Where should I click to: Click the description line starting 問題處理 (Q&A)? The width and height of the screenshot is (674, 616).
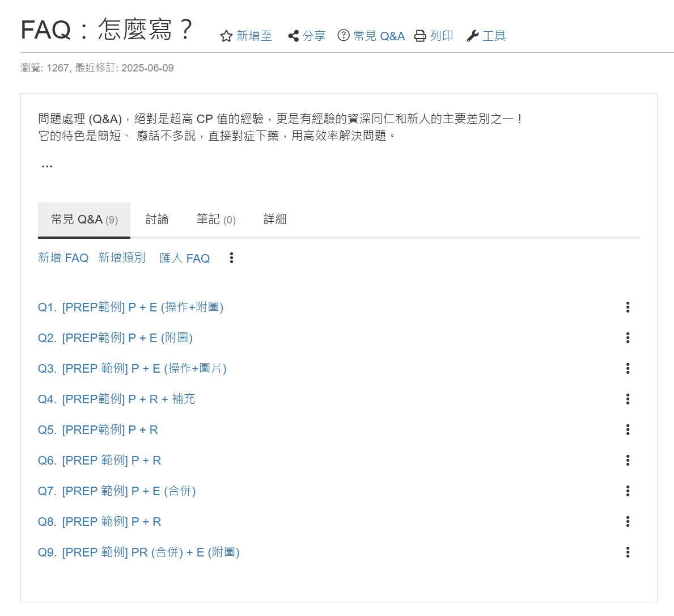280,119
